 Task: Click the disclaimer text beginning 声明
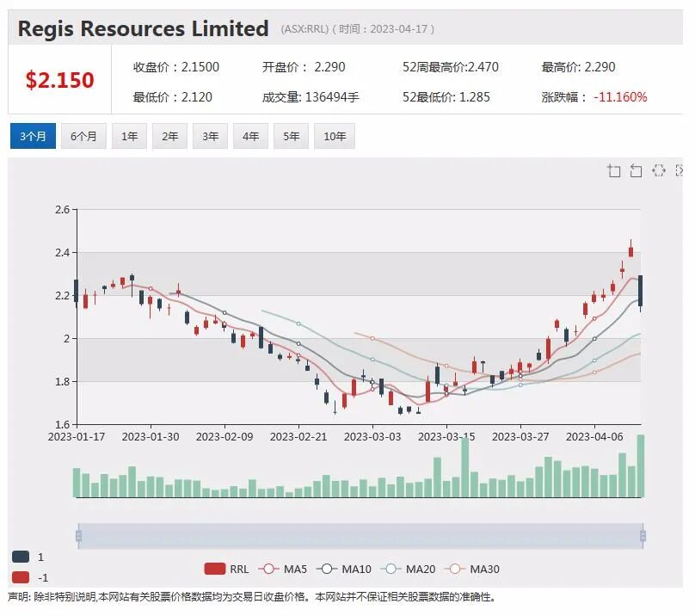coord(252,597)
